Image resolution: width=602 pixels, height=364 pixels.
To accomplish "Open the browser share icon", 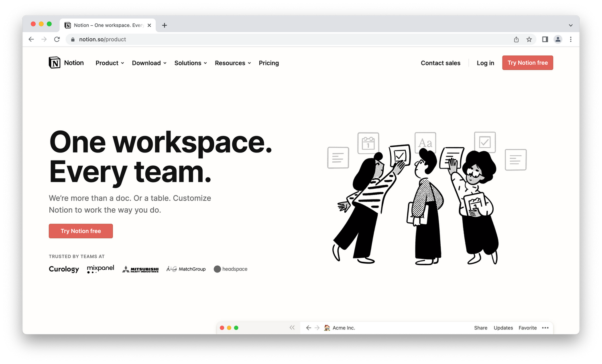I will (x=516, y=39).
